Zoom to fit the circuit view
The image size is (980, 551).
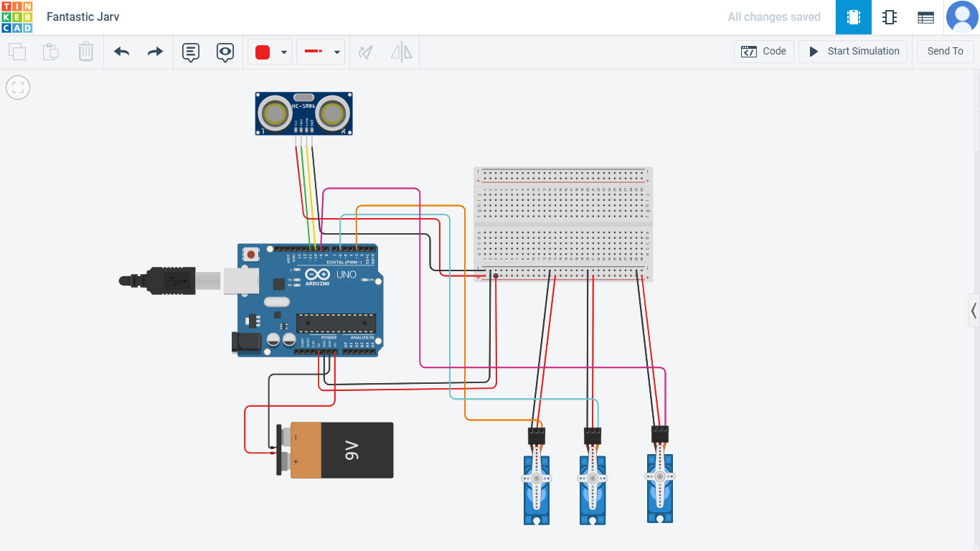click(x=18, y=87)
